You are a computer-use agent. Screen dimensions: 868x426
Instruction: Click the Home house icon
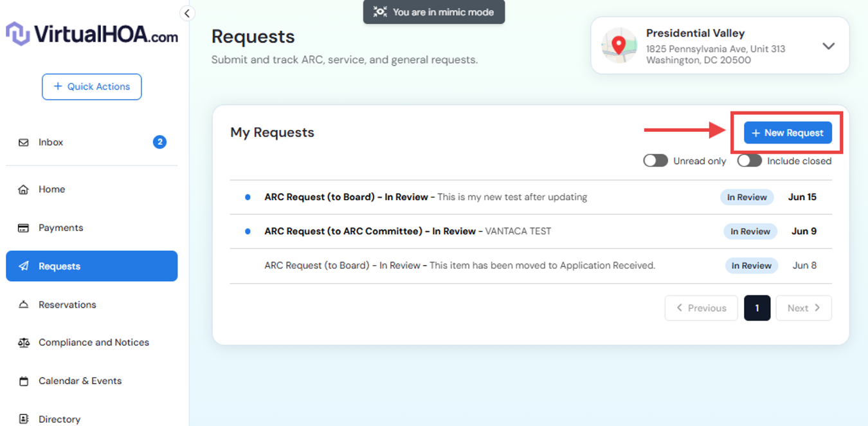[x=24, y=189]
